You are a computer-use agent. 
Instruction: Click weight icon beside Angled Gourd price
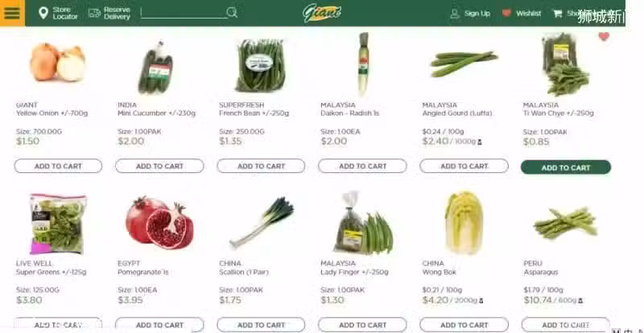[479, 142]
